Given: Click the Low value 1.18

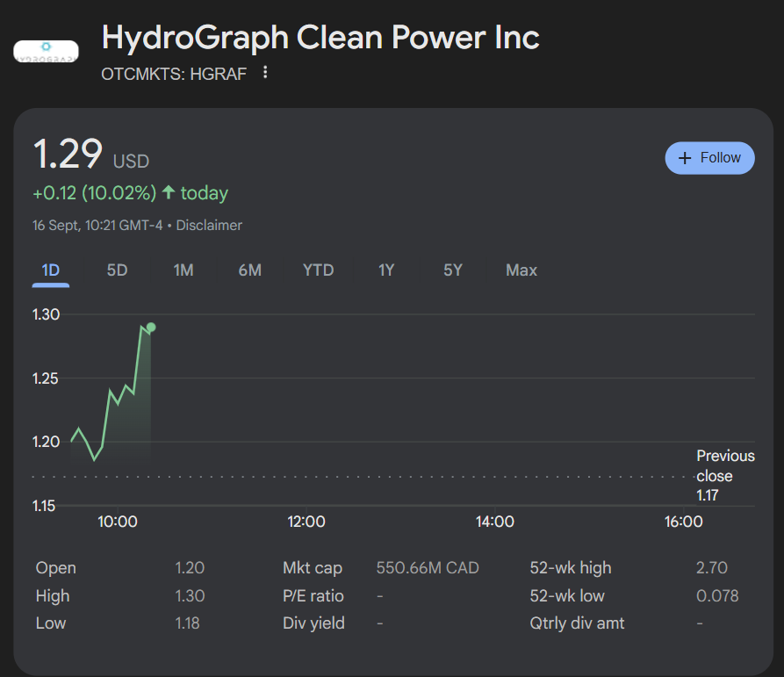Looking at the screenshot, I should [188, 623].
